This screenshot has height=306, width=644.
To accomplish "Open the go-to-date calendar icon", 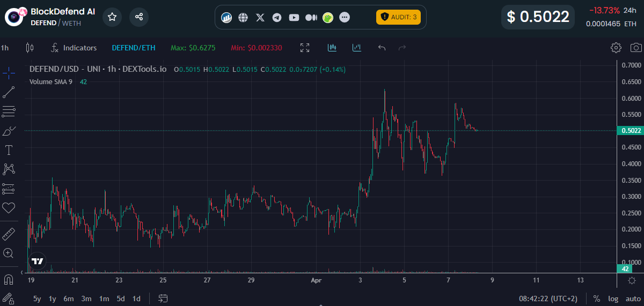I will click(x=163, y=298).
